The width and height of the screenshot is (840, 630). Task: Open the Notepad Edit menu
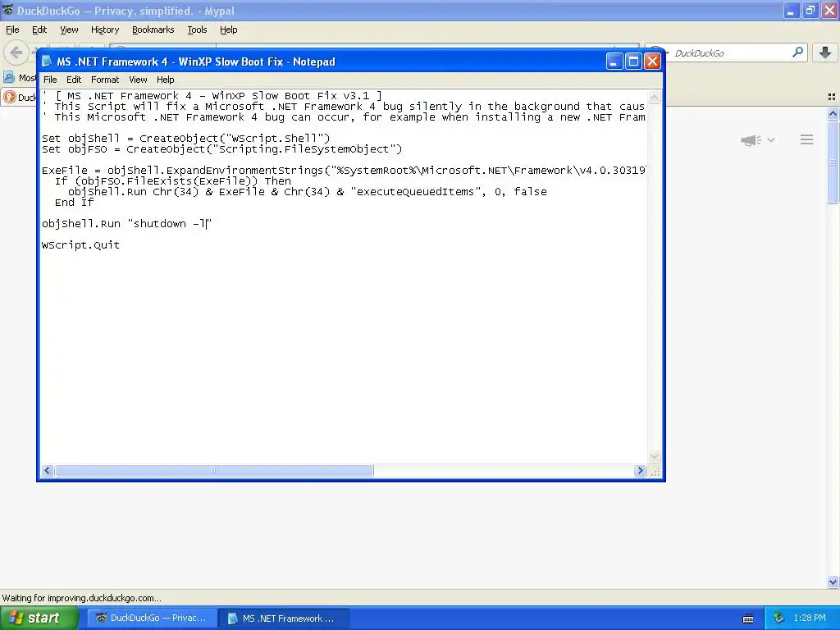pos(73,80)
